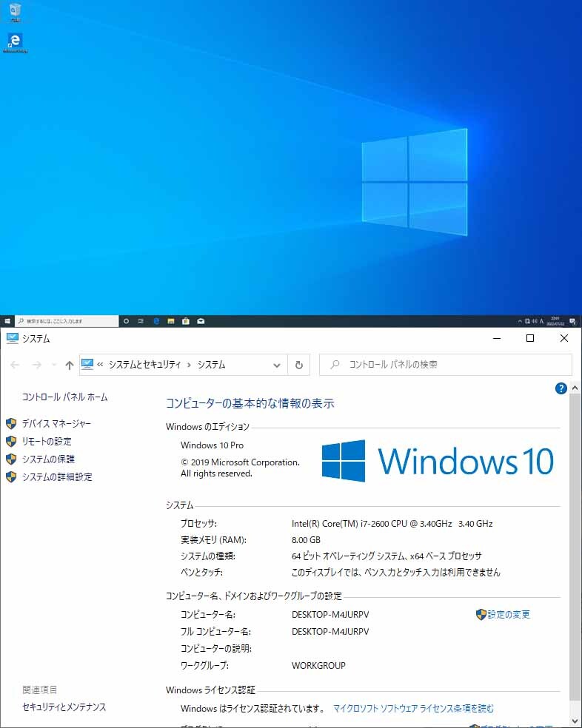Click the システム window title icon
This screenshot has width=582, height=728.
[x=12, y=338]
